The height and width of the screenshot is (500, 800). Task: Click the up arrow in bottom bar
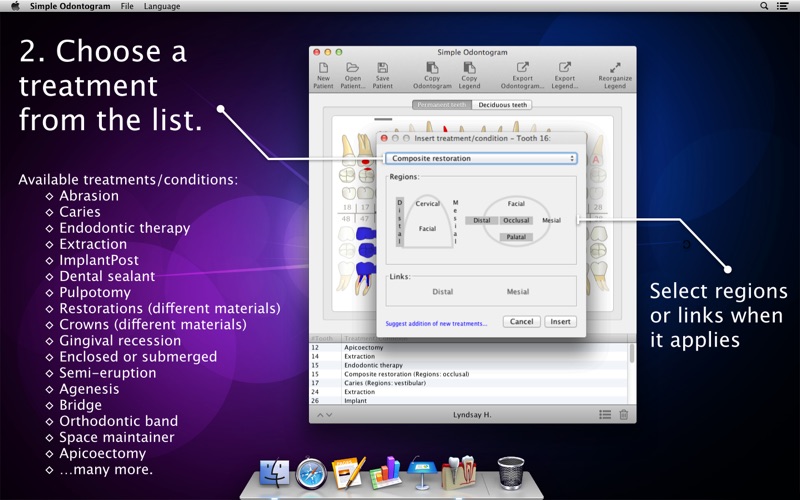pos(320,415)
